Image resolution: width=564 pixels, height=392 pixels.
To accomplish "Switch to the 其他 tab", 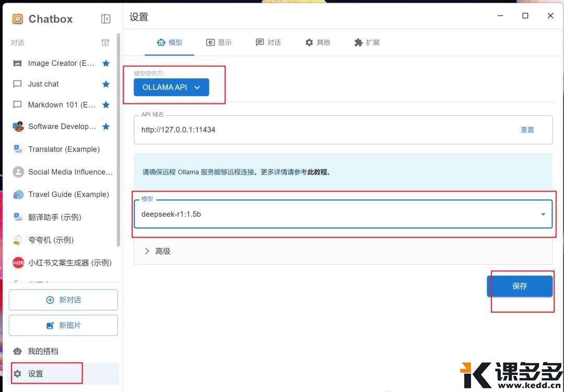I will [x=318, y=42].
